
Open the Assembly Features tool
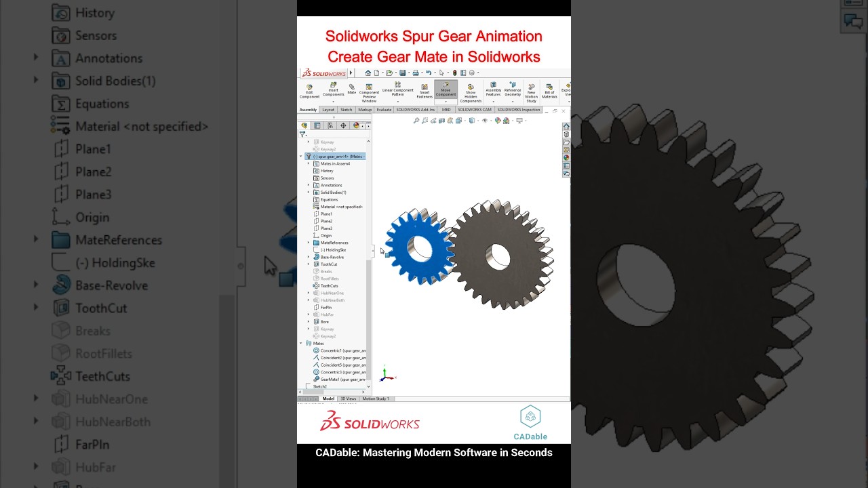click(x=493, y=89)
